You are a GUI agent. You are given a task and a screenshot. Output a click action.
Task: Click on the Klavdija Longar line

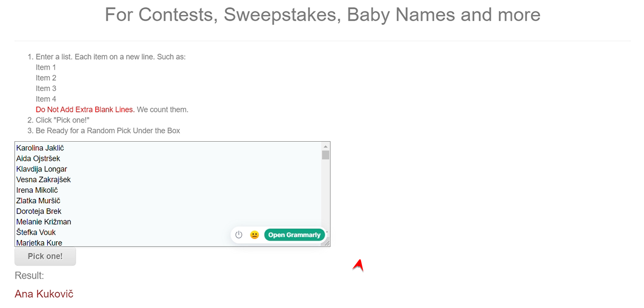[42, 169]
